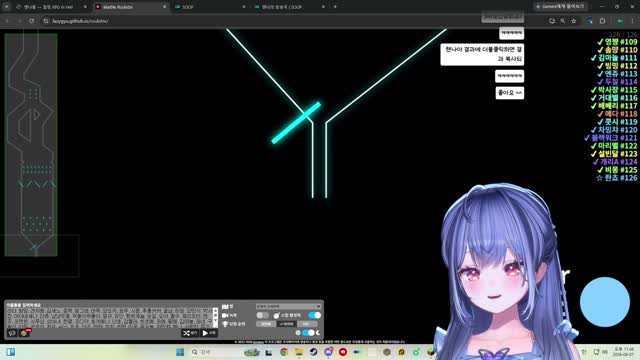Screen dimensions: 640x360
Task: Click the camera recording icon
Action: click(x=225, y=316)
